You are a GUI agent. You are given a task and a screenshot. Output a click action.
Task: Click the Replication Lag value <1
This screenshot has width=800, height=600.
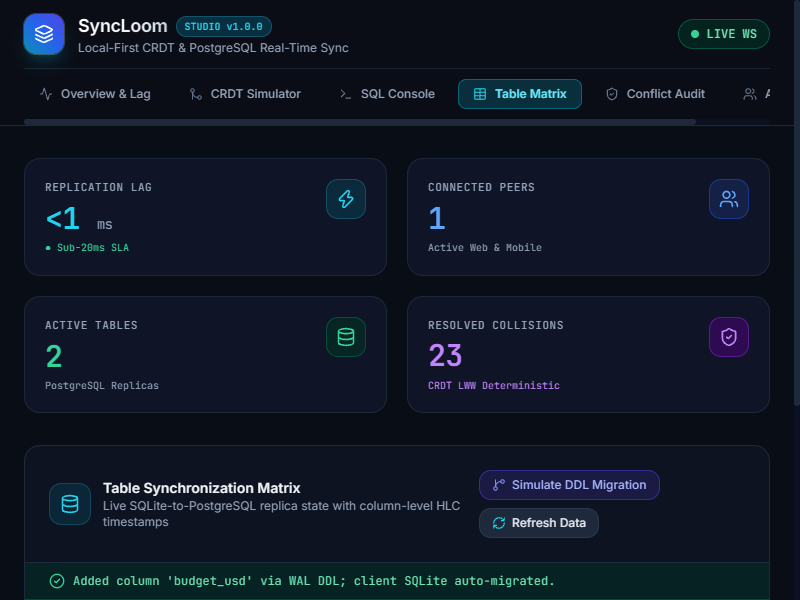point(63,218)
